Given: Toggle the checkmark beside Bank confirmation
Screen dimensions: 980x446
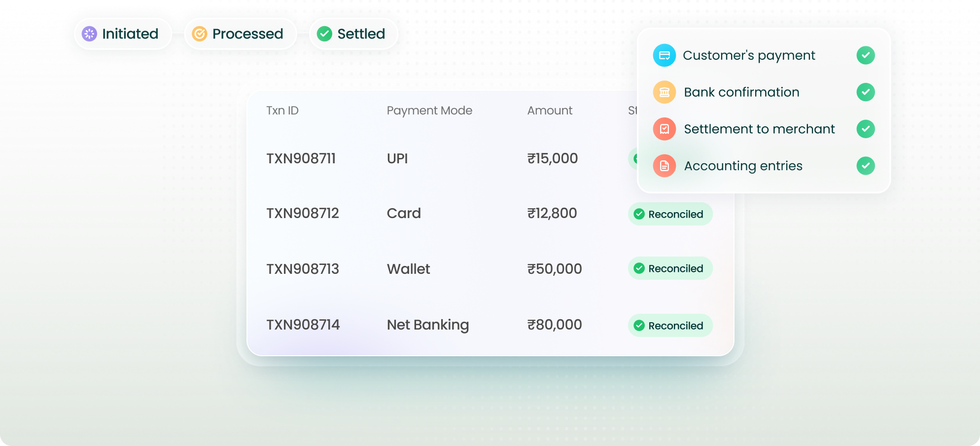Looking at the screenshot, I should pos(866,92).
